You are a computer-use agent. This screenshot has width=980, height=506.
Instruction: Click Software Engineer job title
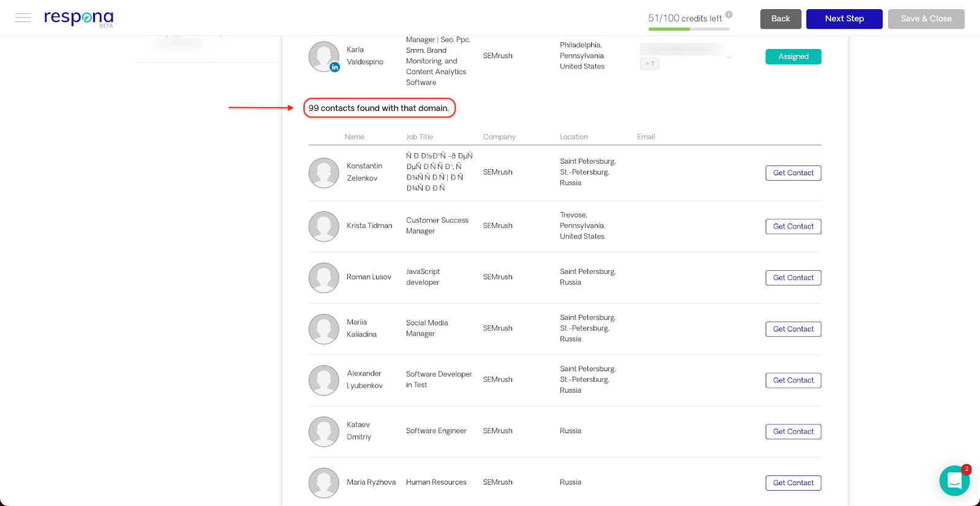pyautogui.click(x=436, y=431)
